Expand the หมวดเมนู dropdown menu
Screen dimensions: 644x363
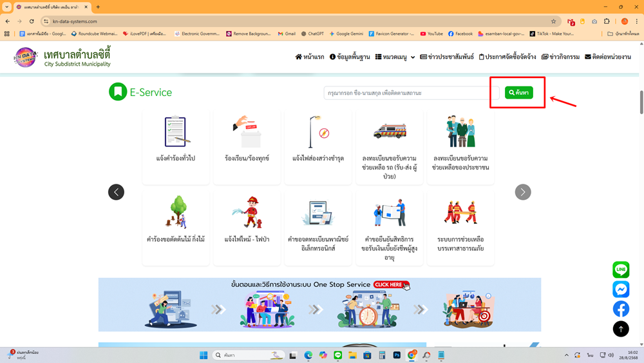(x=395, y=57)
